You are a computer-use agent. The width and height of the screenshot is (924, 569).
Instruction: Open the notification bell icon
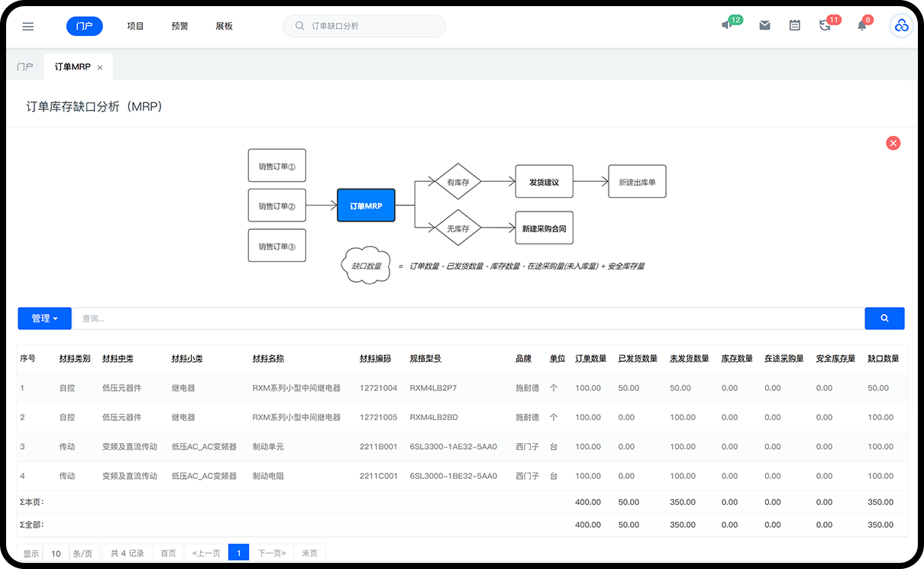(861, 25)
